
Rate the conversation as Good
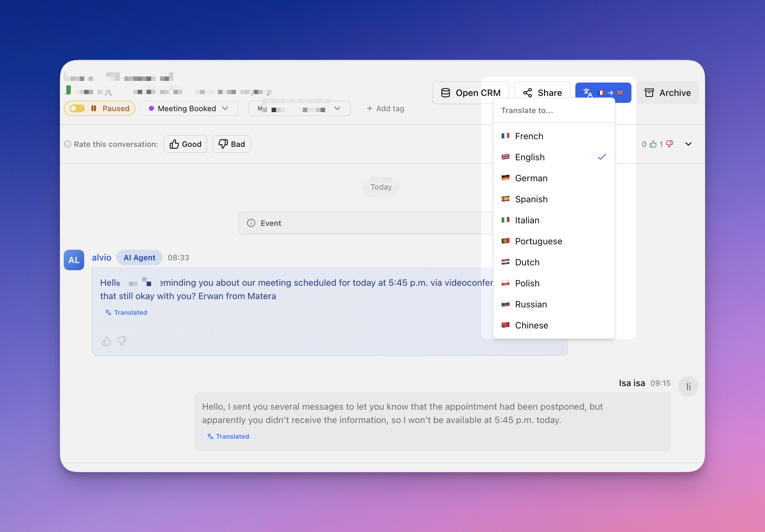185,144
